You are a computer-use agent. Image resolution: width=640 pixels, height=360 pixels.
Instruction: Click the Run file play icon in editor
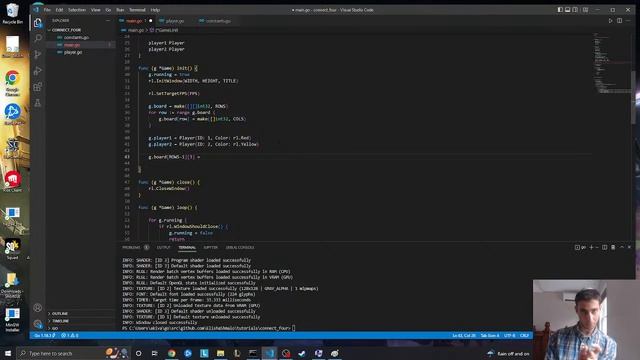tap(611, 20)
